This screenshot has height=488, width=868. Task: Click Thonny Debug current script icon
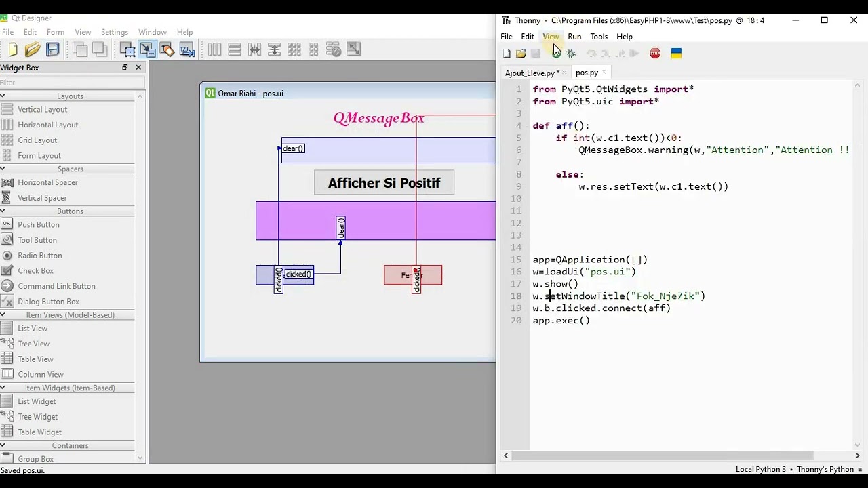tap(571, 54)
